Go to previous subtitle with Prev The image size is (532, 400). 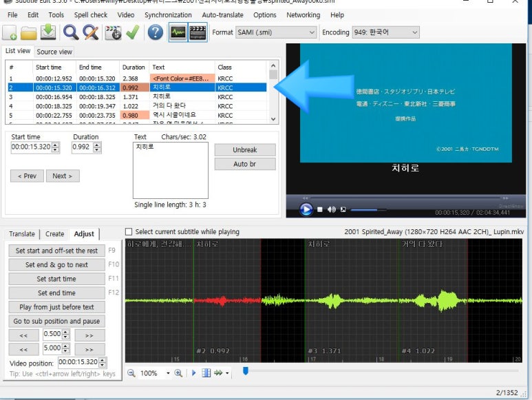click(27, 176)
